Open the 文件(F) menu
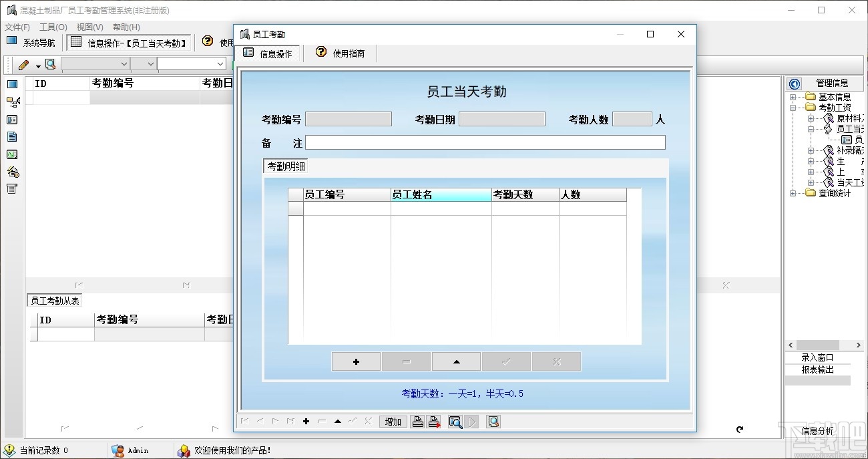 click(x=17, y=27)
